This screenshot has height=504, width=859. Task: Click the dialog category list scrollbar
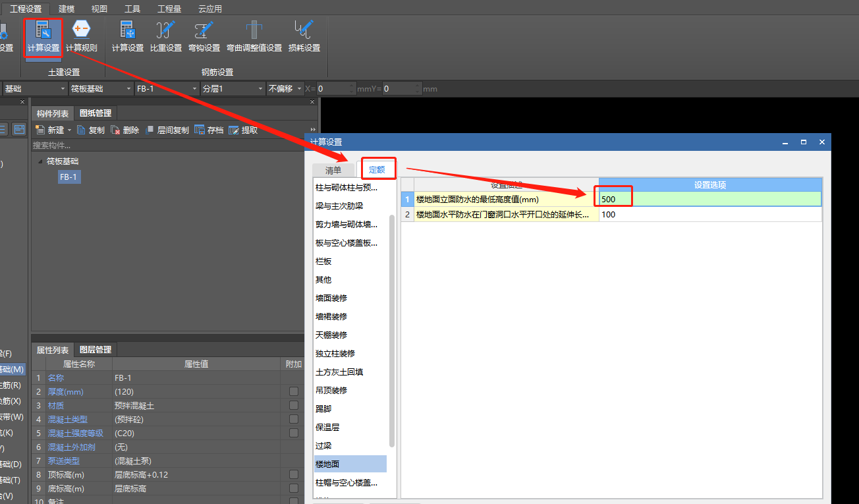[392, 331]
